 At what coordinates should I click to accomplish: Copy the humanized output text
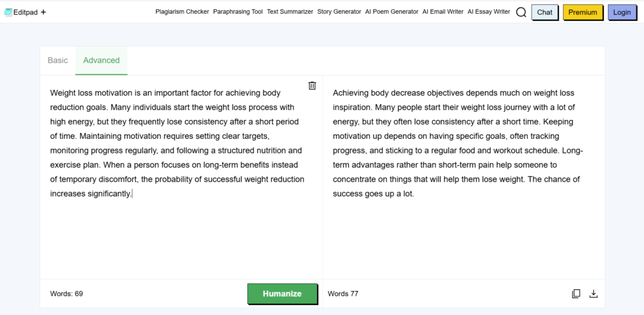click(x=576, y=294)
